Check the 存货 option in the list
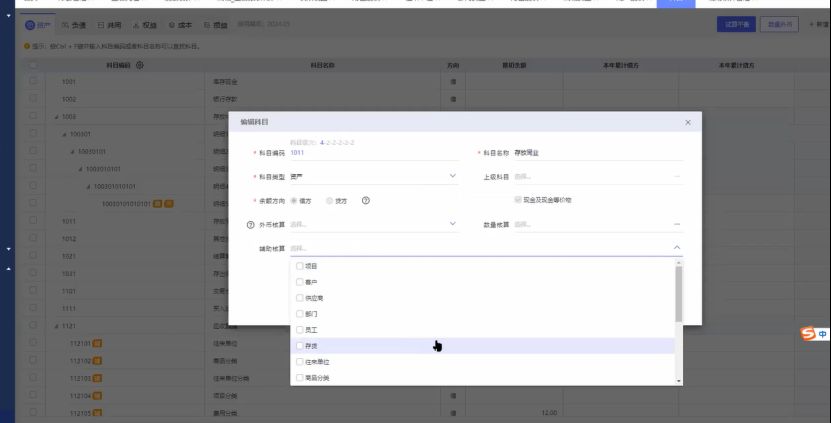 (299, 345)
